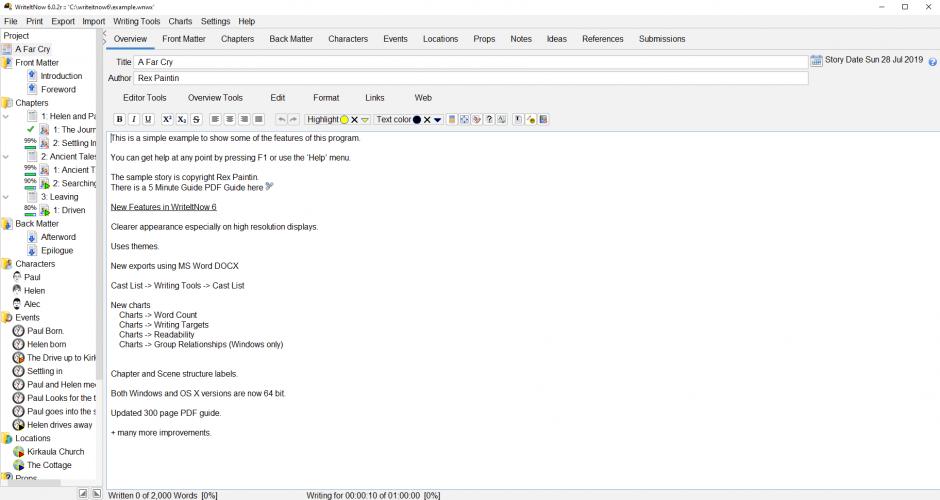Image resolution: width=940 pixels, height=500 pixels.
Task: Open the Format toolbar menu
Action: point(326,98)
